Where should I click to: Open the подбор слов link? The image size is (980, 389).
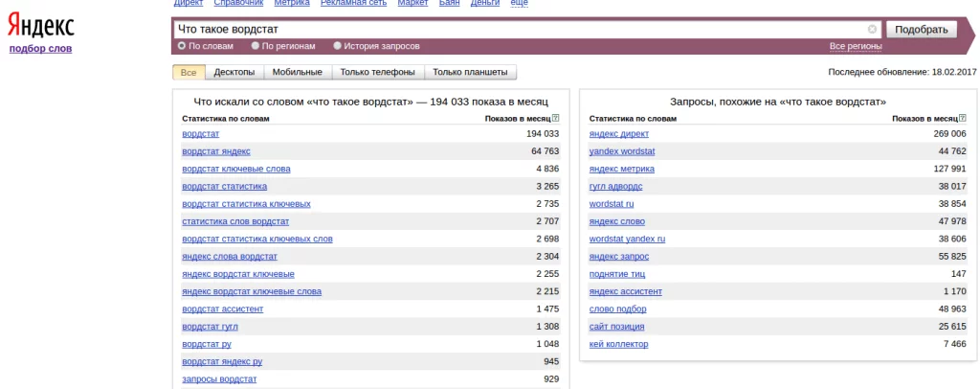(40, 48)
